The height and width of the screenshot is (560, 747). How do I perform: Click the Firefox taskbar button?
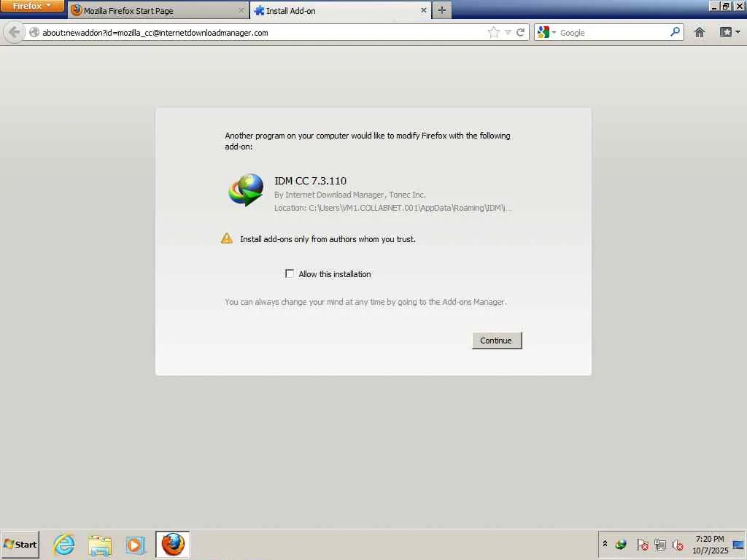click(x=172, y=544)
